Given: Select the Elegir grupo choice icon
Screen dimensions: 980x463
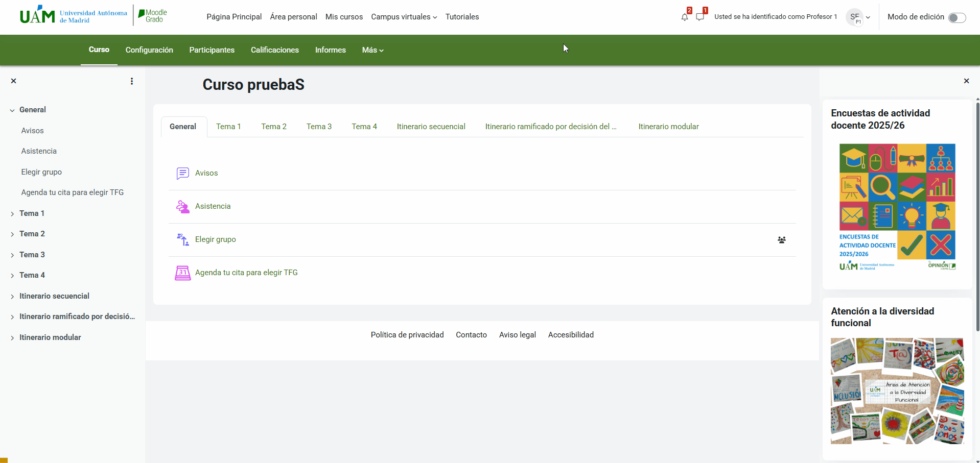Looking at the screenshot, I should click(x=182, y=239).
